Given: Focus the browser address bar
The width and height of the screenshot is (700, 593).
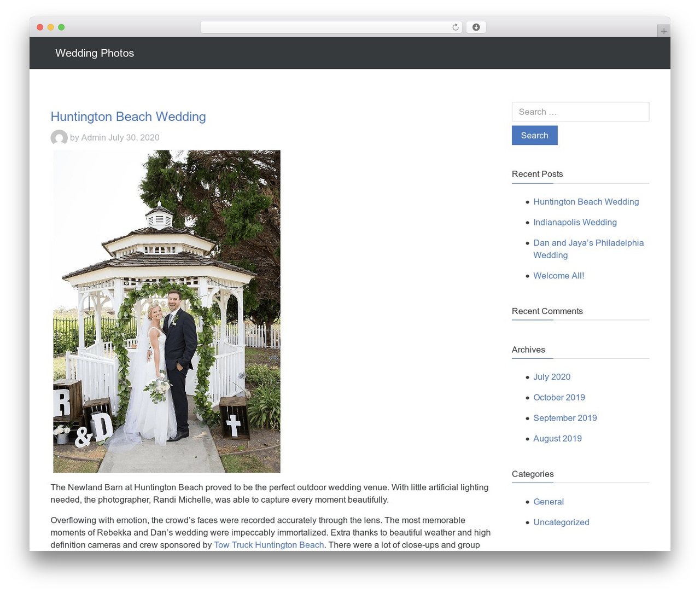Looking at the screenshot, I should 331,27.
